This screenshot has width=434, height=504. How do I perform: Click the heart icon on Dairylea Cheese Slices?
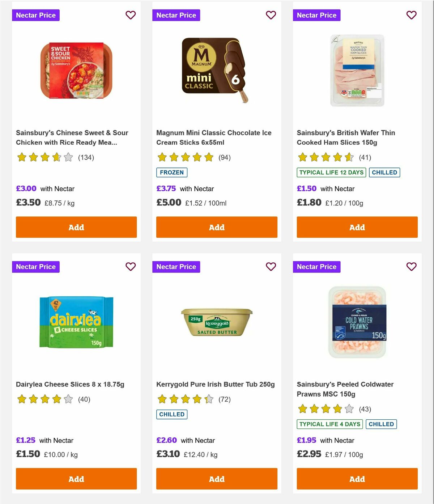click(x=131, y=267)
